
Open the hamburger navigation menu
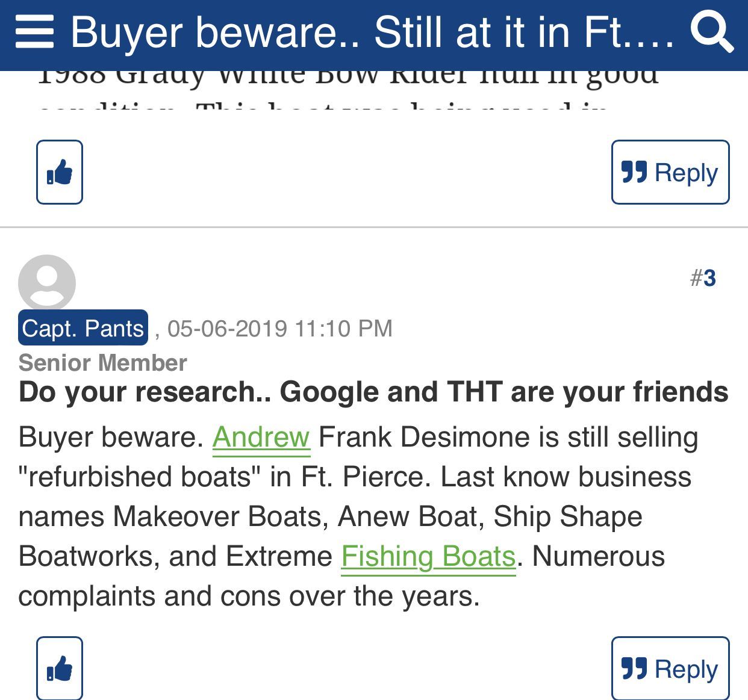[34, 32]
